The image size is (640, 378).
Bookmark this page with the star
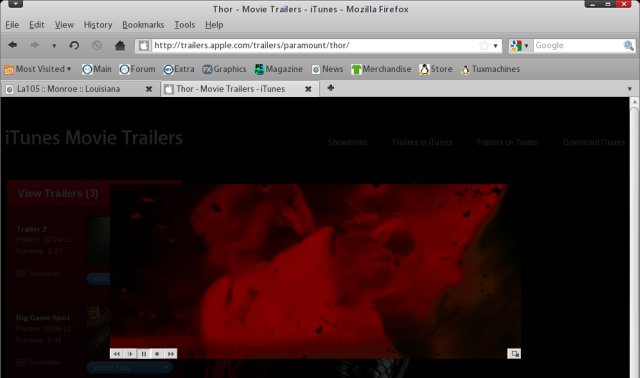(484, 45)
